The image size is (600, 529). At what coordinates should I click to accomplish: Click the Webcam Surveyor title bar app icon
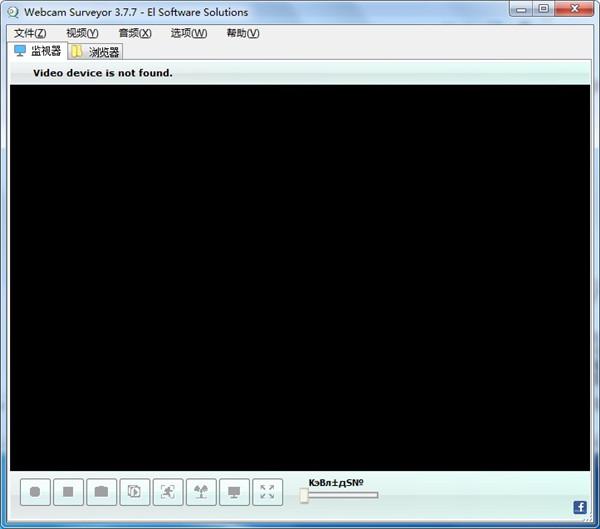pyautogui.click(x=13, y=12)
